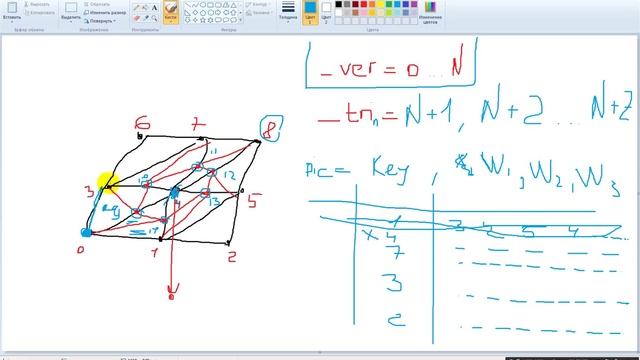The width and height of the screenshot is (640, 360).
Task: Choose the Oval shape
Action: point(203,5)
